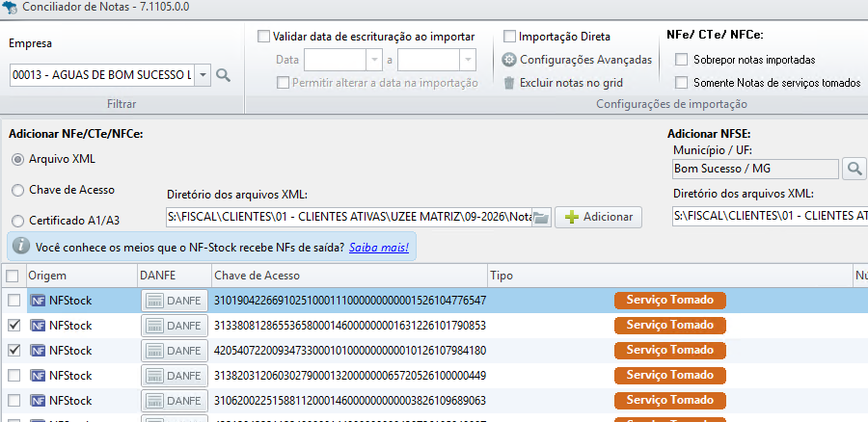Open DANFE for key ending 9689063
The height and width of the screenshot is (422, 868).
click(x=175, y=401)
